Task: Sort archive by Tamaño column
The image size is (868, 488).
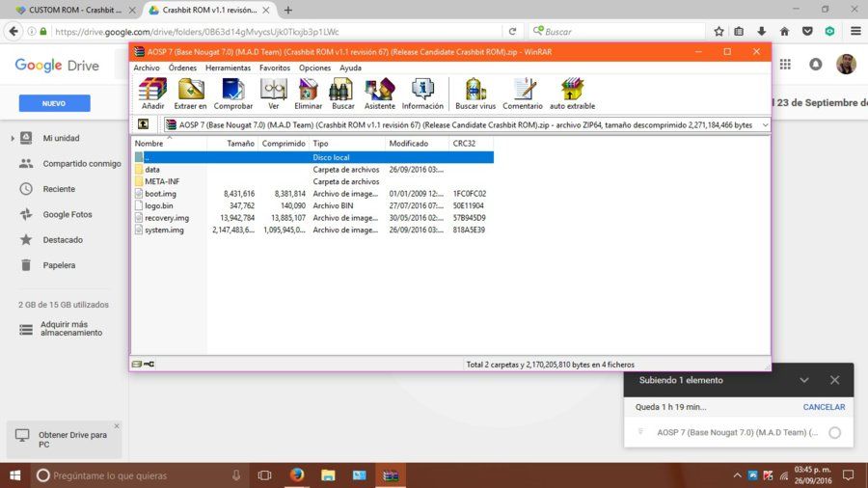Action: coord(232,144)
